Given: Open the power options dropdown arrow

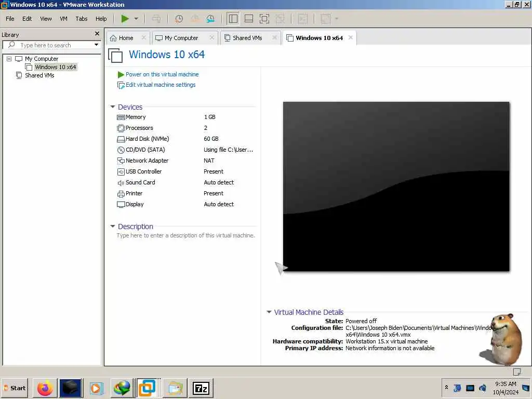Looking at the screenshot, I should point(136,19).
